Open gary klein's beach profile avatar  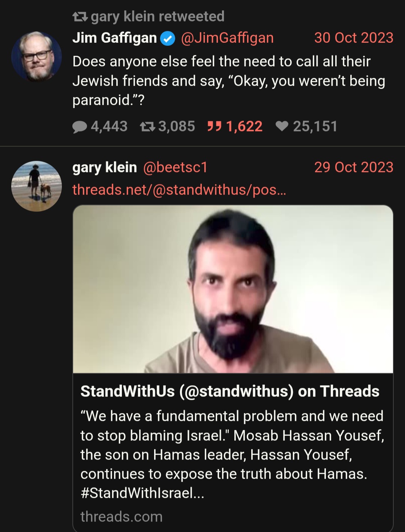[36, 186]
